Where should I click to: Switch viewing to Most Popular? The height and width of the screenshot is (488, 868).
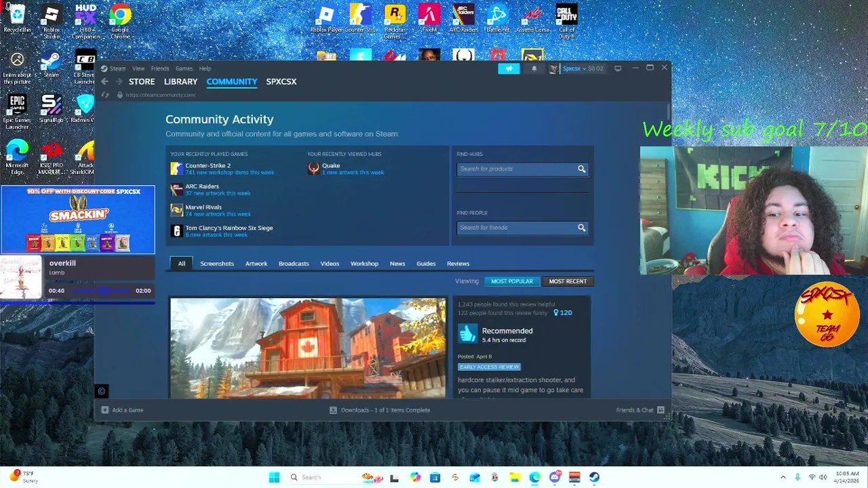point(512,281)
